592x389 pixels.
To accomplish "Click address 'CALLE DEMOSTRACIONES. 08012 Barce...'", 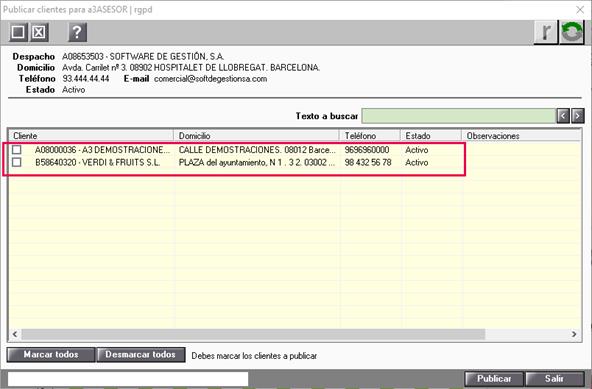I will coord(257,150).
